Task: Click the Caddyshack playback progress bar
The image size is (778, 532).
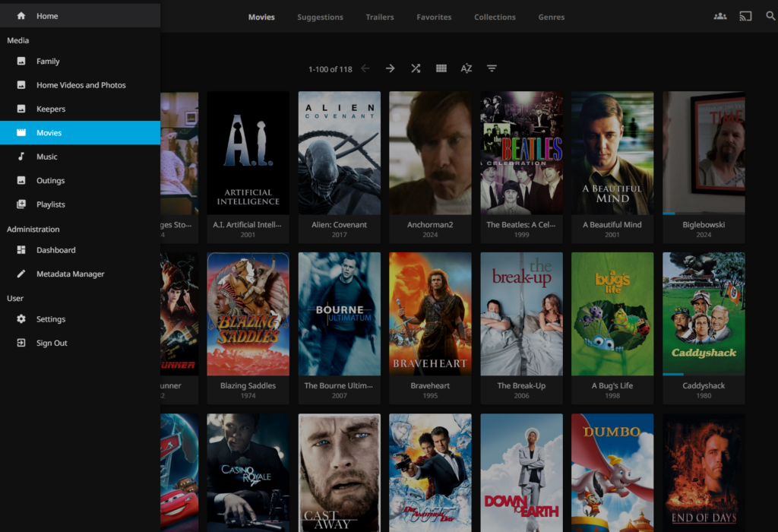Action: coord(704,374)
